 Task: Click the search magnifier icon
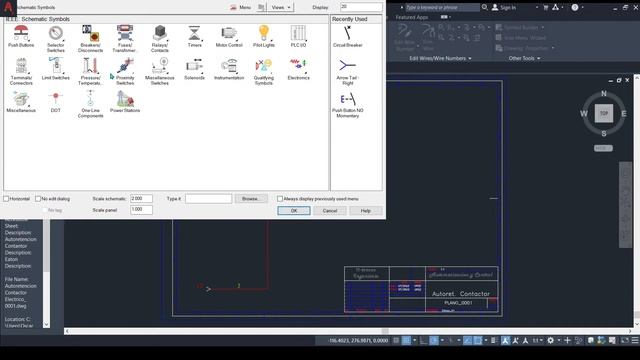coord(484,7)
